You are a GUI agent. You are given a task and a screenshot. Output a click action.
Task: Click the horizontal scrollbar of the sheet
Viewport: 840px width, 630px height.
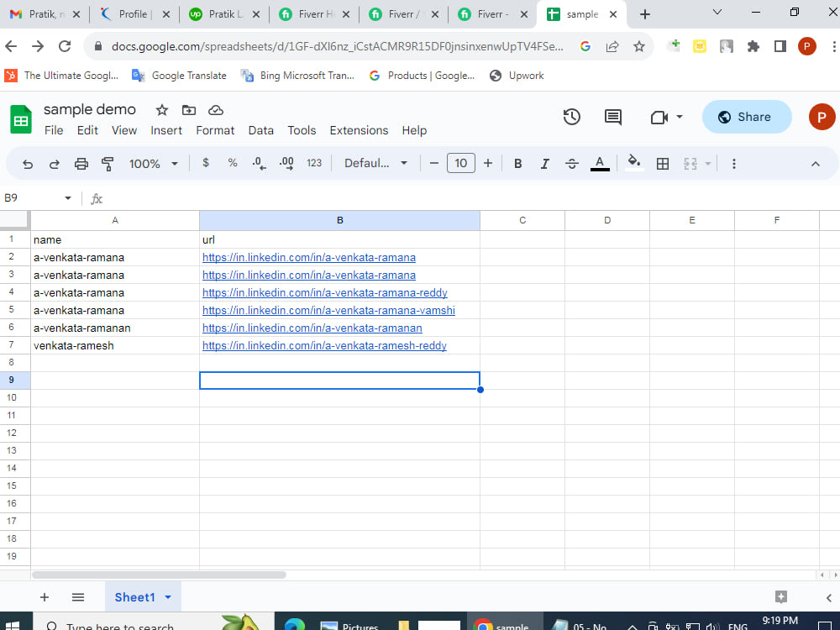pos(159,575)
